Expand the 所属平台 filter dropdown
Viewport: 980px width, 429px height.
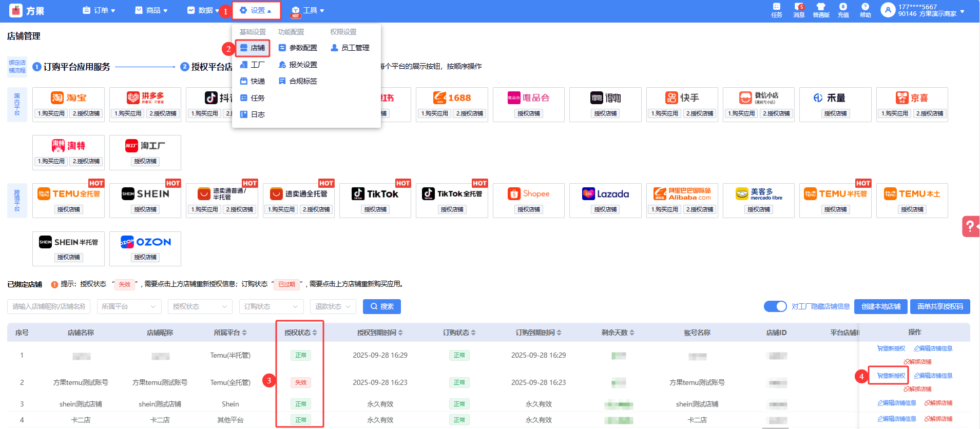(x=128, y=306)
